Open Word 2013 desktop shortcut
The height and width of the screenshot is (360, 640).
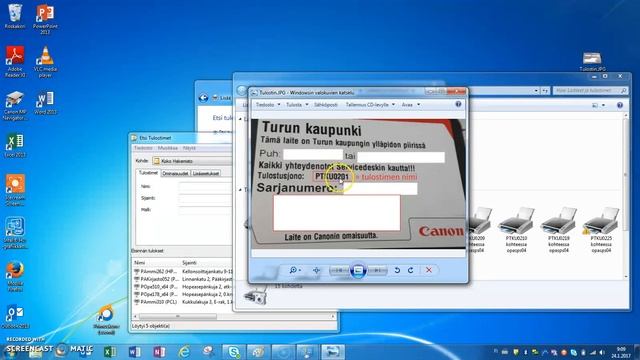coord(45,103)
